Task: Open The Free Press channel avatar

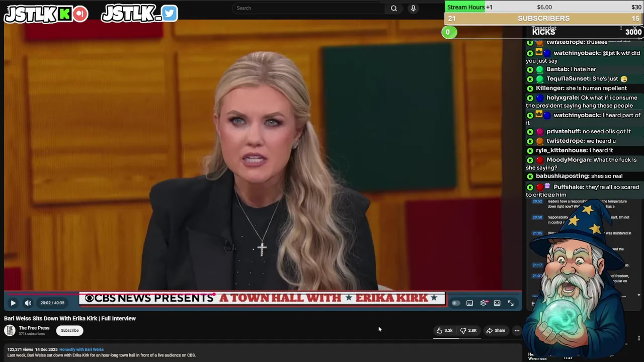Action: 10,330
